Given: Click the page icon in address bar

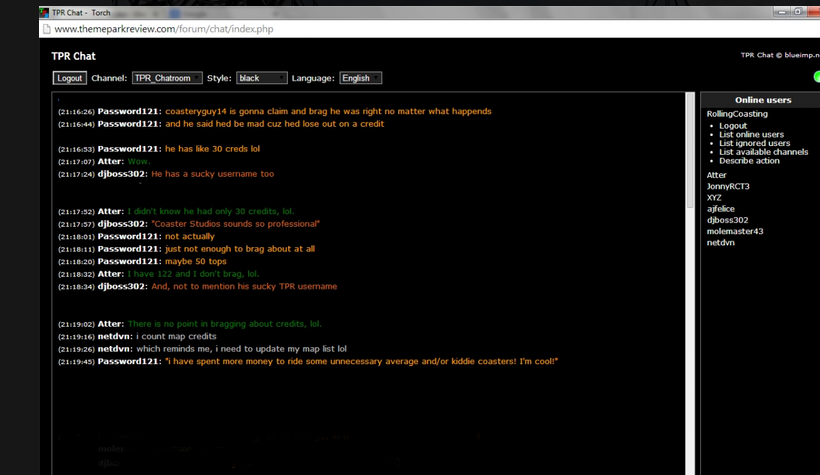Looking at the screenshot, I should (x=46, y=30).
